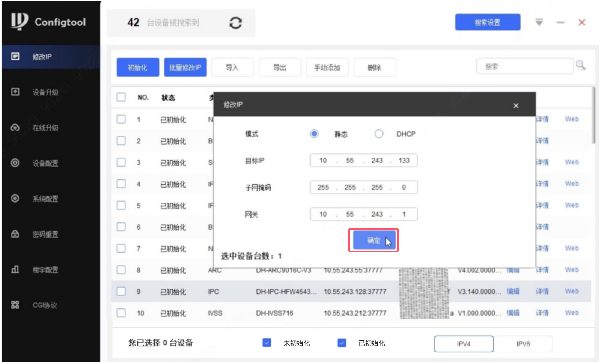This screenshot has width=601, height=364.
Task: Open the 密码重置 lock icon
Action: pyautogui.click(x=15, y=234)
